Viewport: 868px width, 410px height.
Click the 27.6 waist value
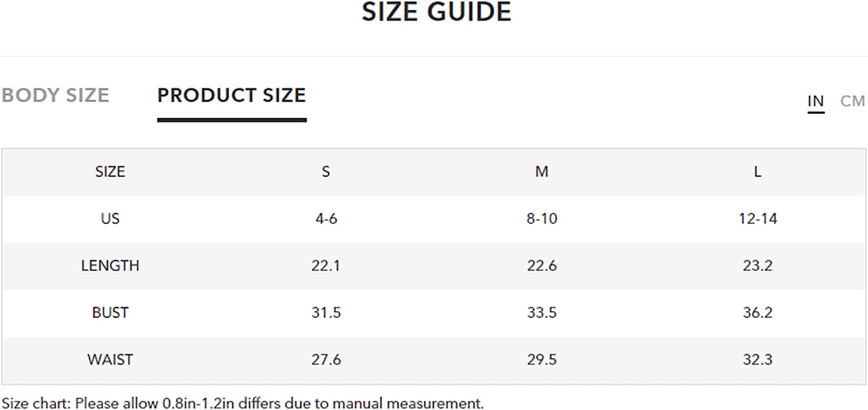pos(326,360)
